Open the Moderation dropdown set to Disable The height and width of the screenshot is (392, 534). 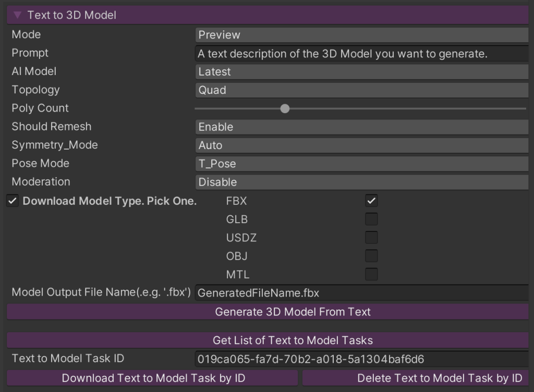pyautogui.click(x=362, y=182)
